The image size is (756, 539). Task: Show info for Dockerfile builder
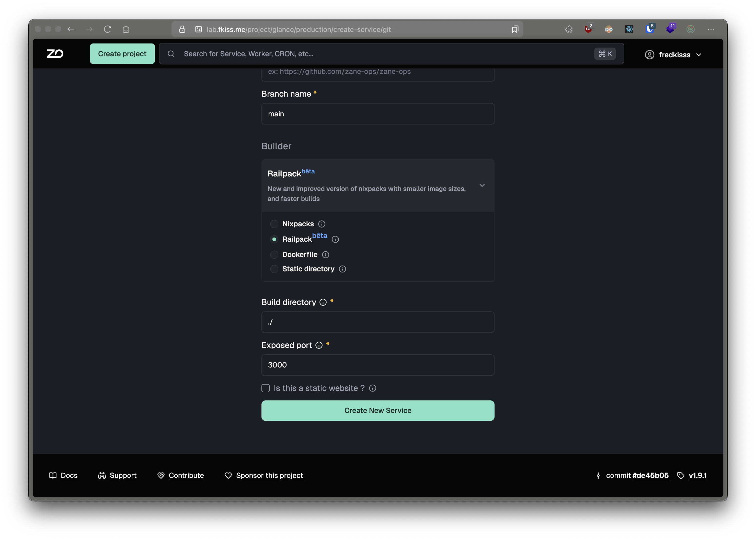(x=325, y=255)
